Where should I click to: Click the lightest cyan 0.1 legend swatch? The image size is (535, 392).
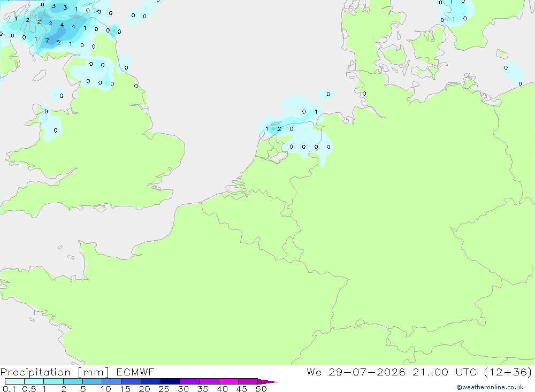14,381
